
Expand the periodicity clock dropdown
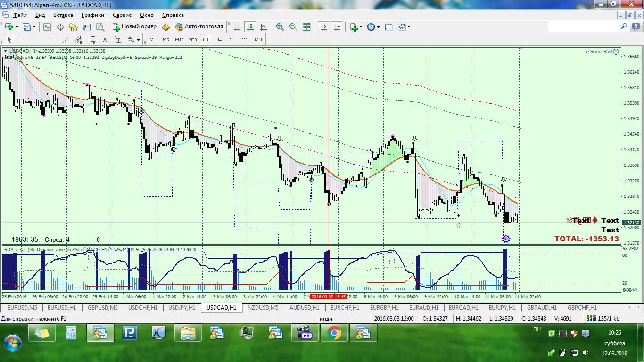coord(379,27)
